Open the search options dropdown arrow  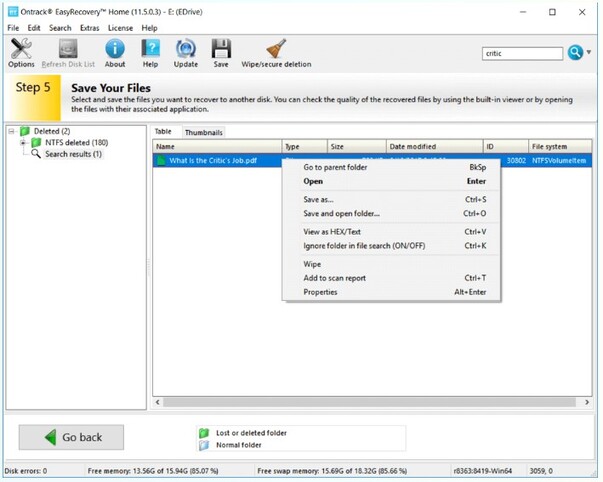[x=590, y=53]
